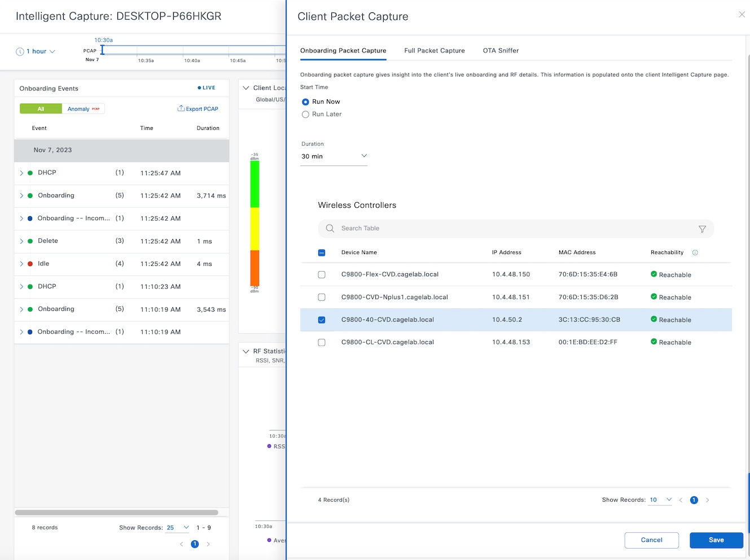Switch to the Full Packet Capture tab

pos(434,51)
